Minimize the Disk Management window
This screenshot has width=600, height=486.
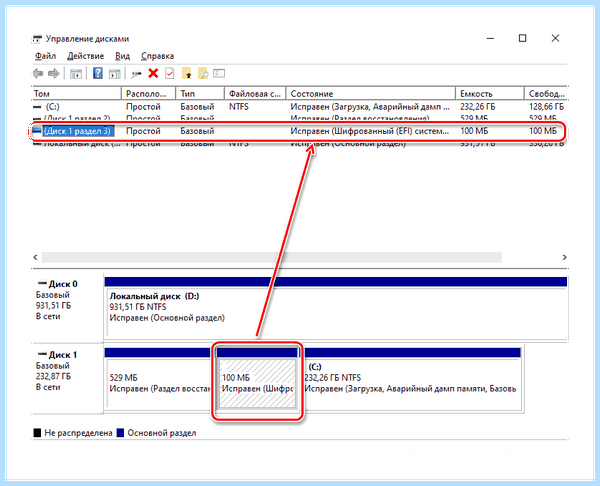[491, 38]
